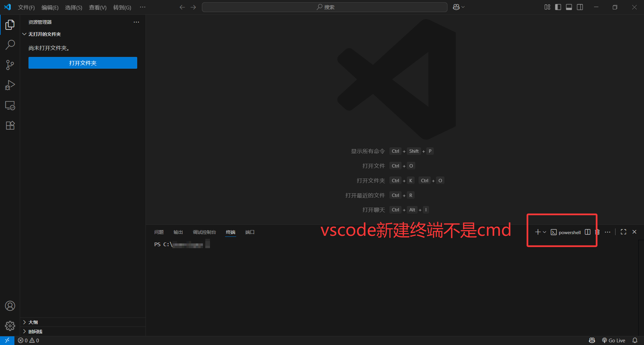Switch to the 调试控制台 tab
The image size is (644, 345).
204,232
